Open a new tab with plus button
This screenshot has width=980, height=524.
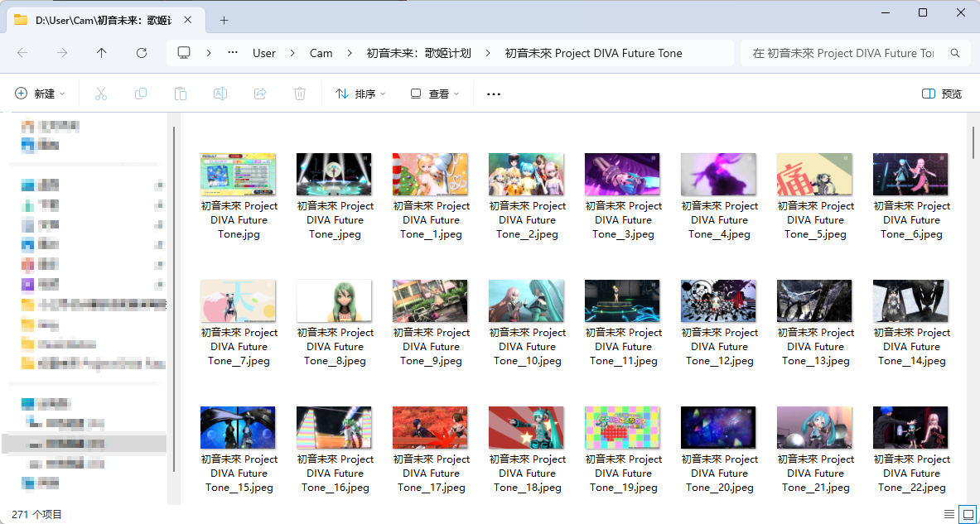(x=224, y=20)
